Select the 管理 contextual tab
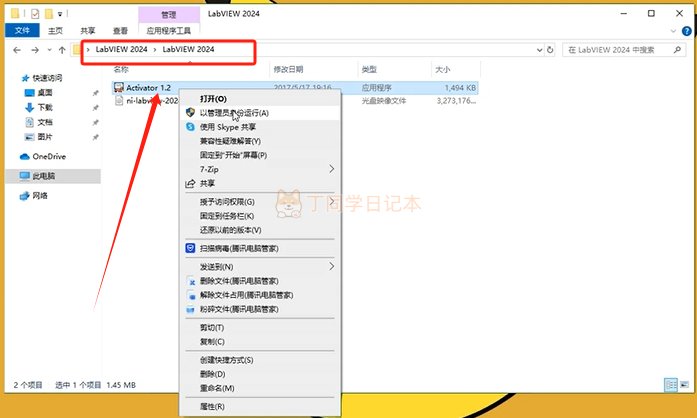 pos(168,15)
